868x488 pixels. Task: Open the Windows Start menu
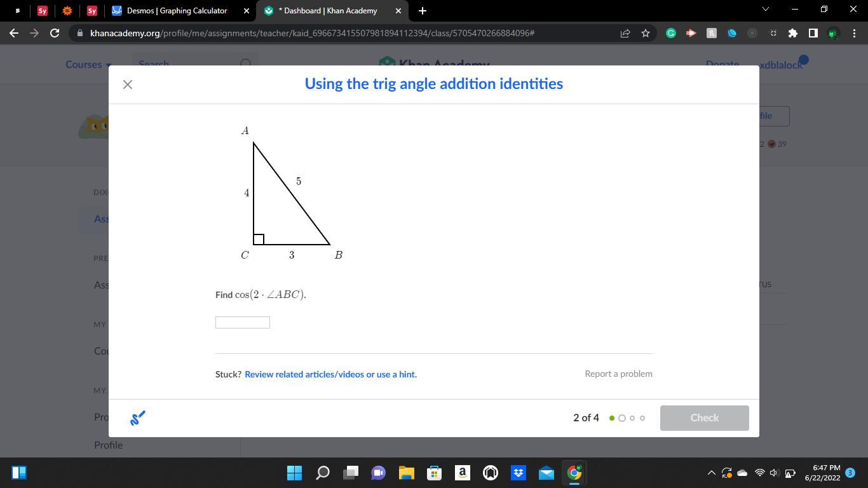point(294,473)
